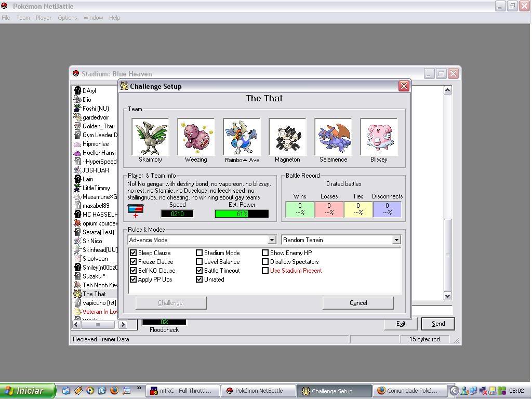Click the trainer avatar icon beside Speed
Image resolution: width=532 pixels, height=399 pixels.
click(x=136, y=210)
